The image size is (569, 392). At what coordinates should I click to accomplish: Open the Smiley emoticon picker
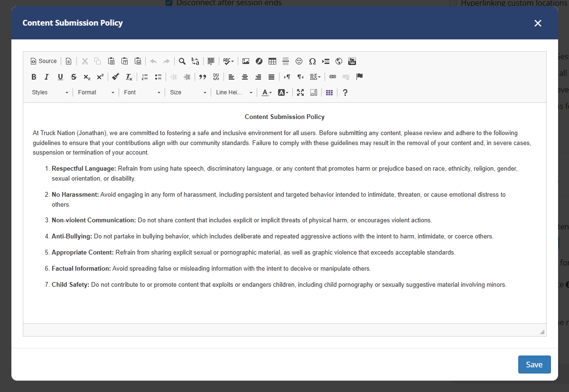(x=299, y=61)
